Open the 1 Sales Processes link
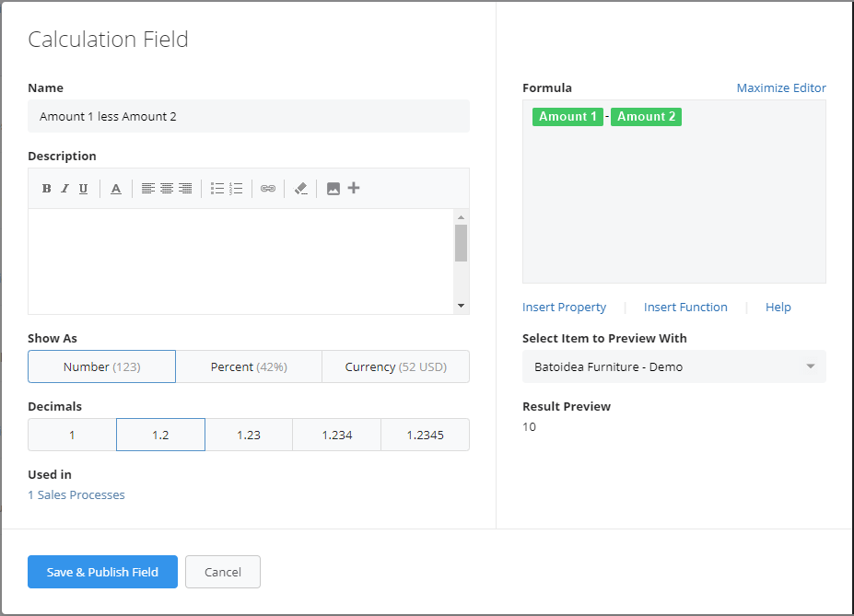This screenshot has height=616, width=854. click(x=76, y=495)
